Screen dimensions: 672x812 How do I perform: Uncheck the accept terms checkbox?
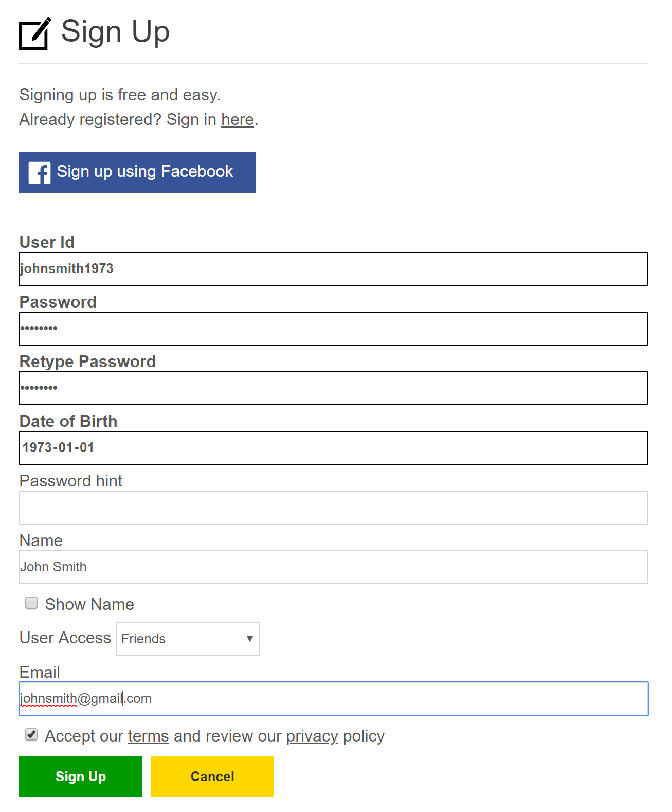tap(31, 734)
